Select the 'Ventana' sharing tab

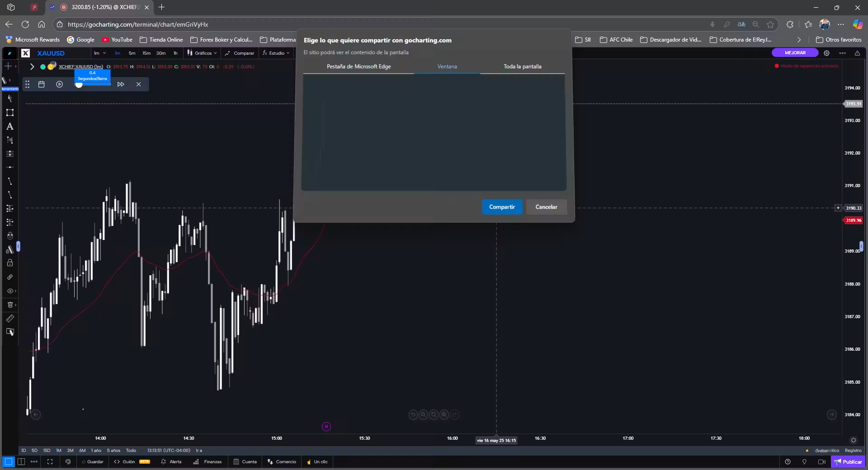447,66
